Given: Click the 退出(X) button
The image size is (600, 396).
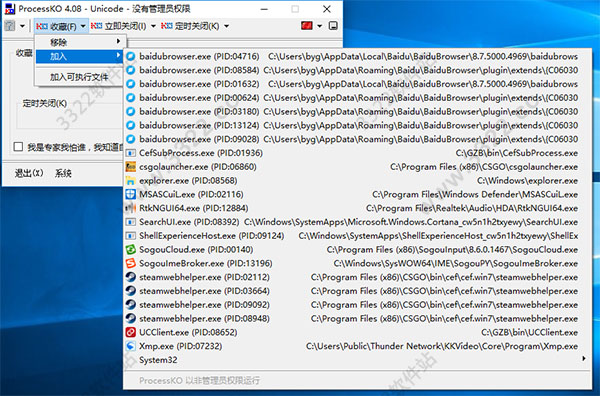Looking at the screenshot, I should [x=29, y=173].
